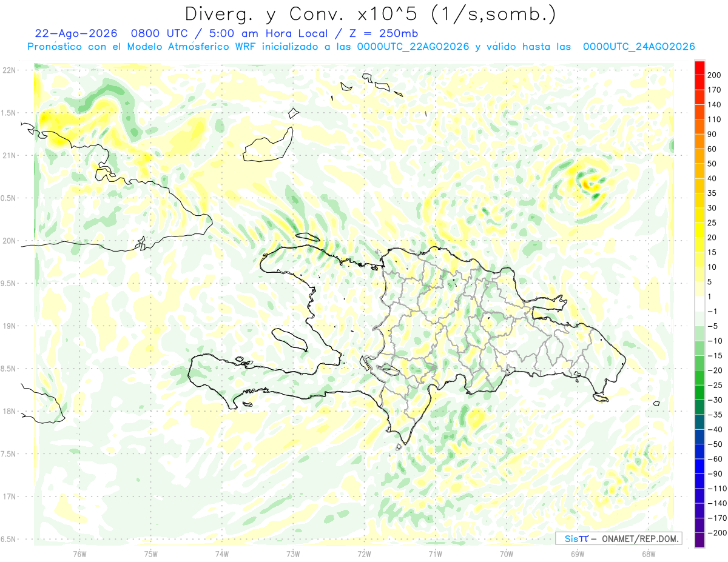Click the "0.5N" latitude axis label
Image resolution: width=728 pixels, height=562 pixels.
(x=8, y=198)
